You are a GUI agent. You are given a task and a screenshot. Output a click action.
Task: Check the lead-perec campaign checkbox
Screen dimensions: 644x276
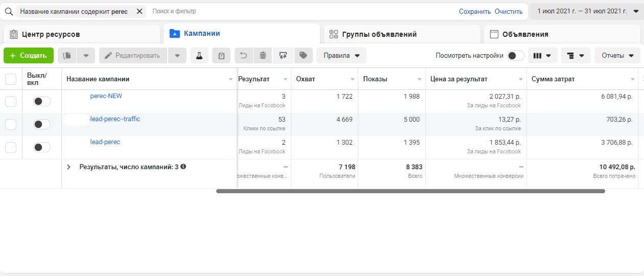11,147
